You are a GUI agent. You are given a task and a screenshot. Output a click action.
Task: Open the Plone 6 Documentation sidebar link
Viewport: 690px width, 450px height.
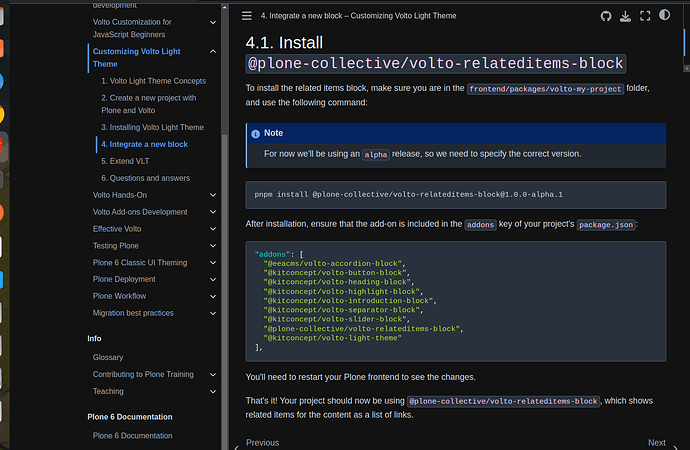point(132,436)
